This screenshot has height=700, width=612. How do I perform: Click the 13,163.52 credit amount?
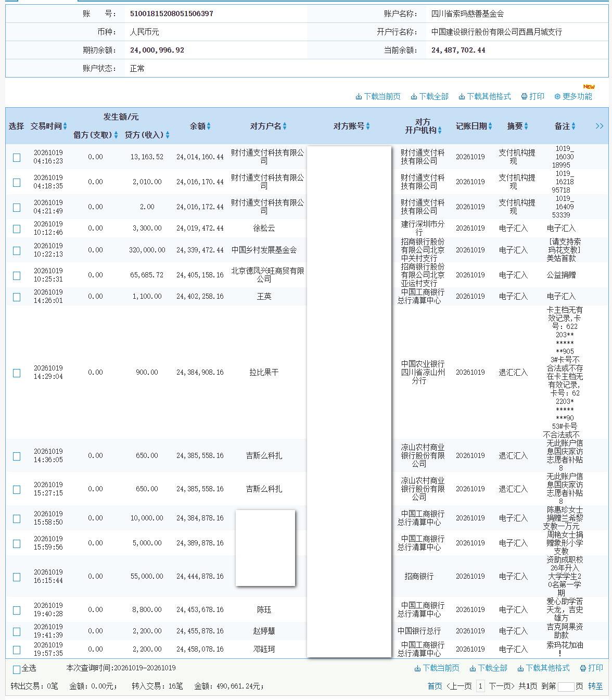pos(147,157)
